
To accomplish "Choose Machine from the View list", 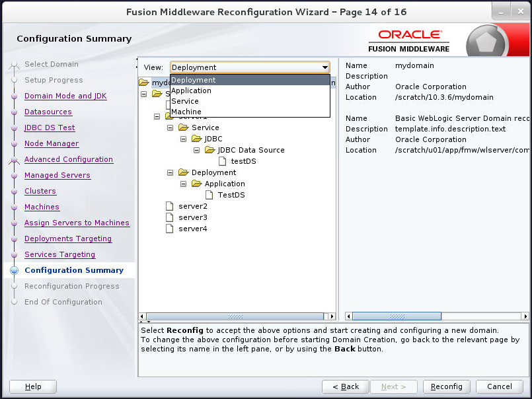I will (250, 112).
